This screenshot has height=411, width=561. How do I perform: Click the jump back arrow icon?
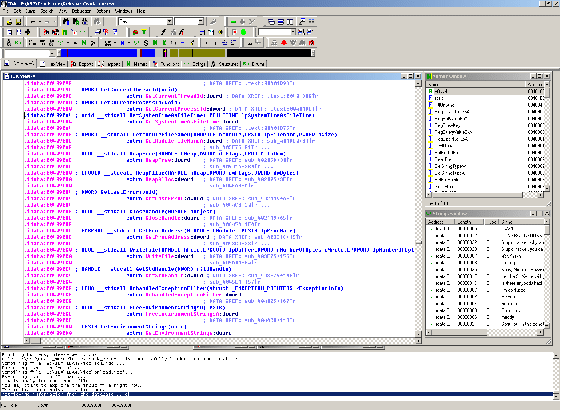33,22
